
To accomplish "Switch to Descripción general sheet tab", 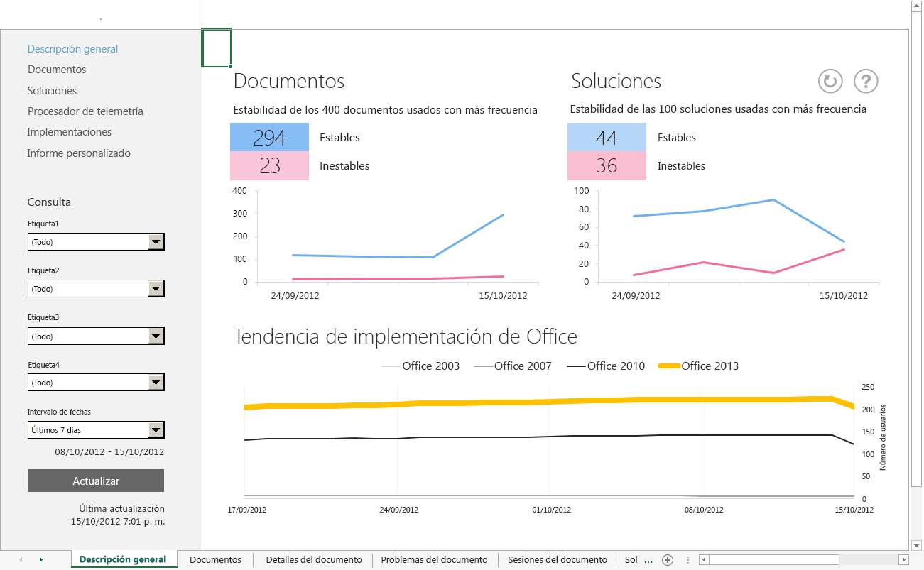I will coord(123,560).
